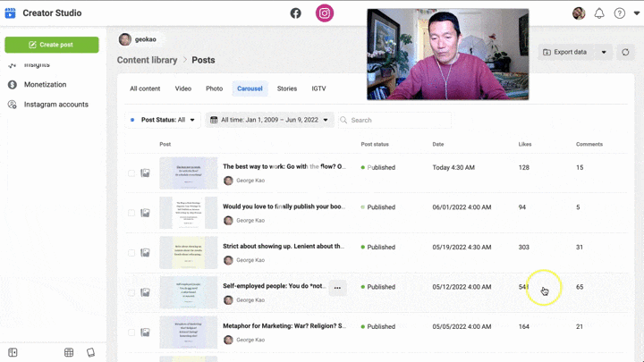Switch to the Stories tab
This screenshot has width=644, height=362.
click(x=287, y=88)
